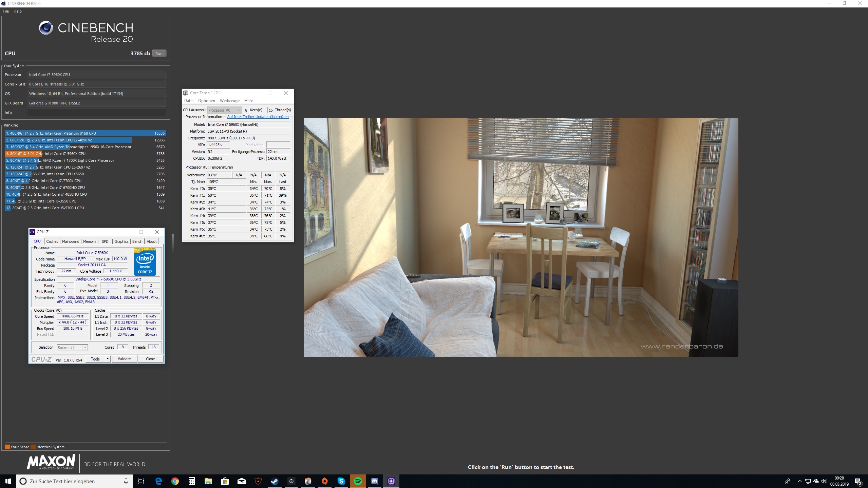This screenshot has width=868, height=488.
Task: Open the Help menu in Cinebench
Action: (x=17, y=11)
